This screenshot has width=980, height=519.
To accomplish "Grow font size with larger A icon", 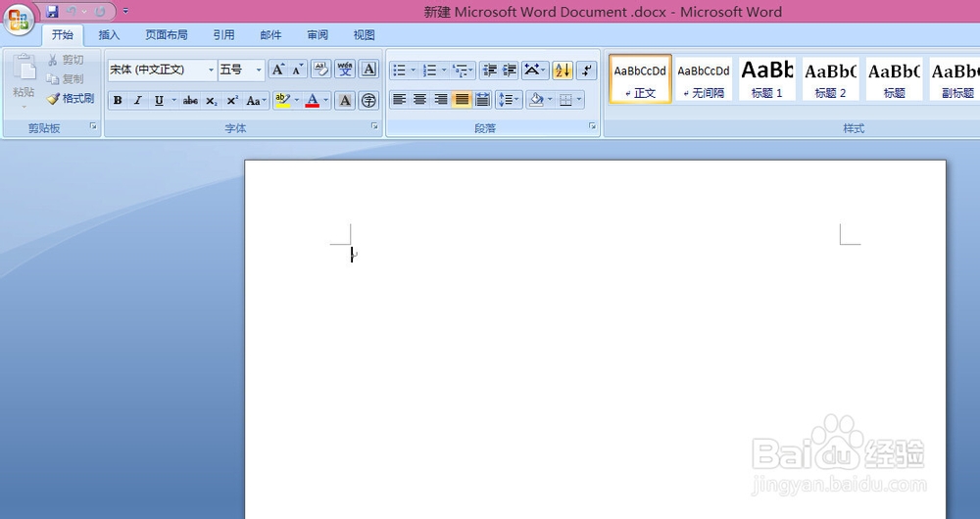I will coord(277,70).
